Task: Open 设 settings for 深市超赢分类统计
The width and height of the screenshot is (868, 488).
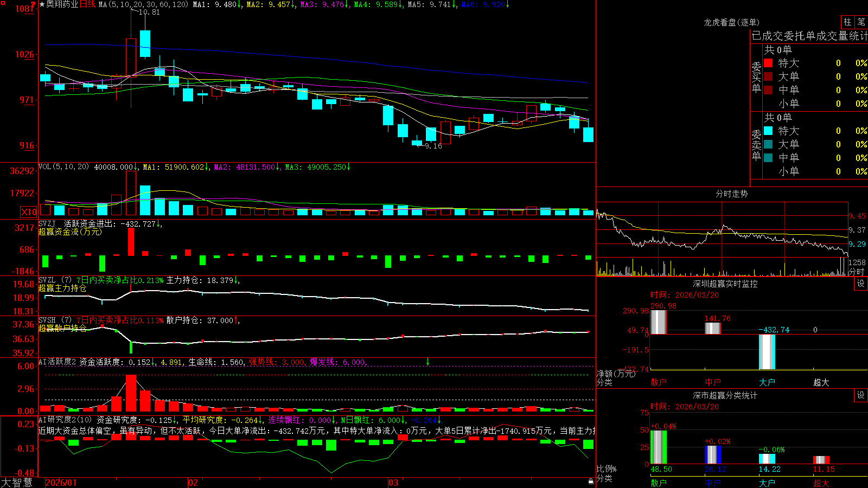Action: pos(861,395)
